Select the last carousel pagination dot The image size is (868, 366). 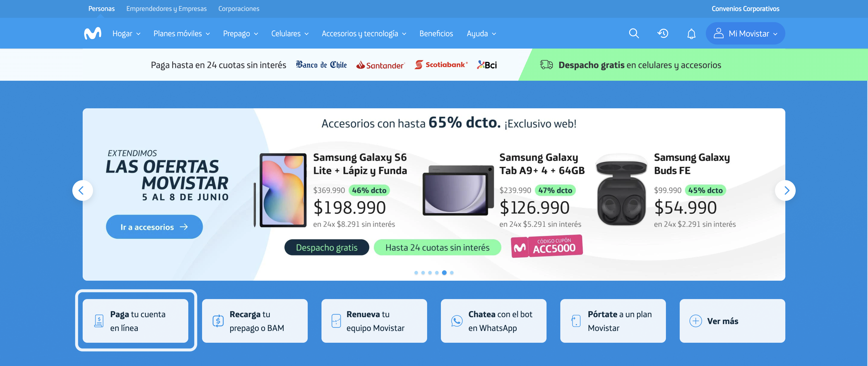click(x=452, y=273)
